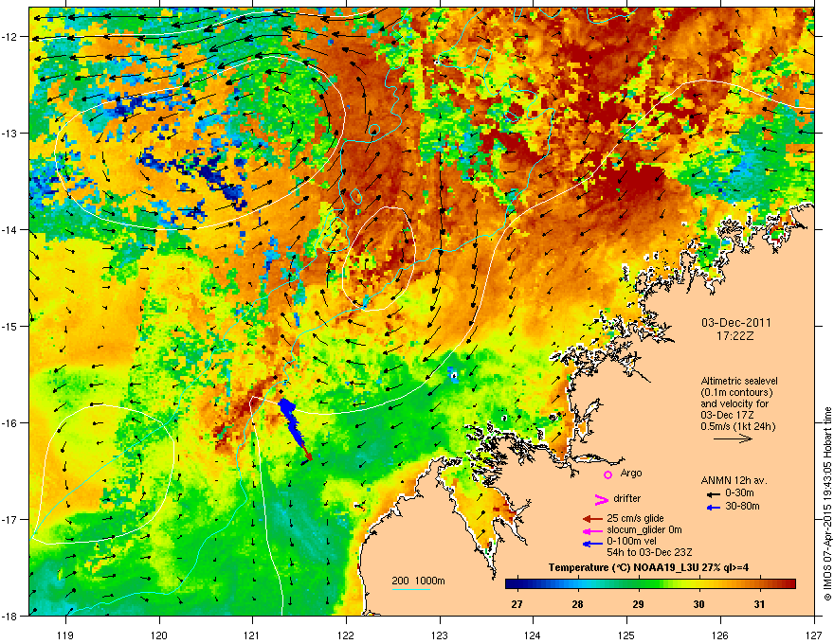The width and height of the screenshot is (834, 644).
Task: Click the '200 1000m' isobath label
Action: point(418,581)
